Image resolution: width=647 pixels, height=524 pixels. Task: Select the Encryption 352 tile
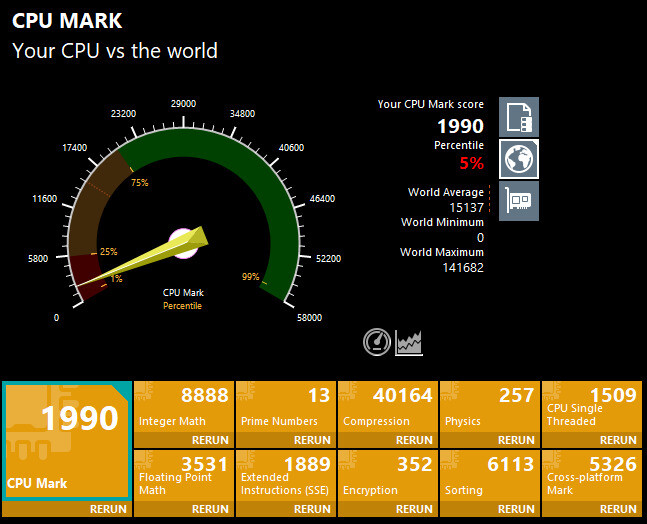click(x=388, y=476)
